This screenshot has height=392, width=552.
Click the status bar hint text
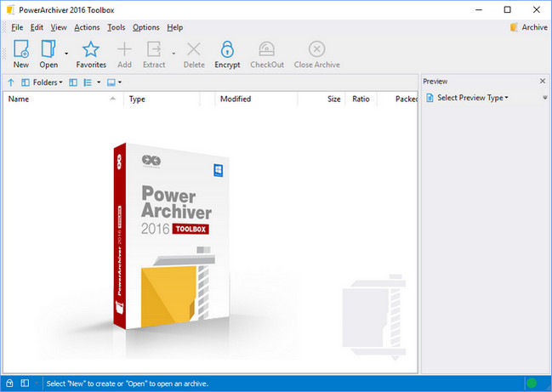point(127,383)
